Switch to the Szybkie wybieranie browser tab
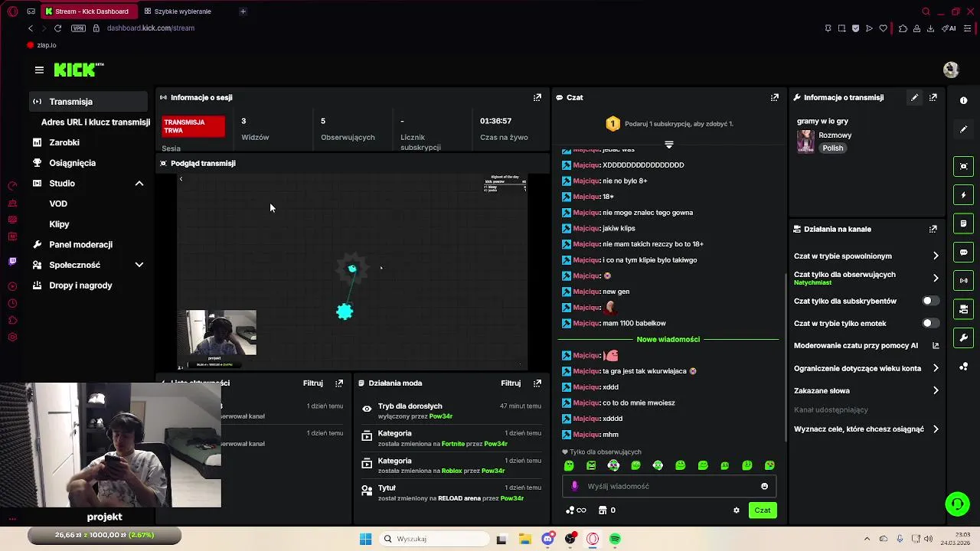Viewport: 980px width, 551px height. (x=182, y=11)
